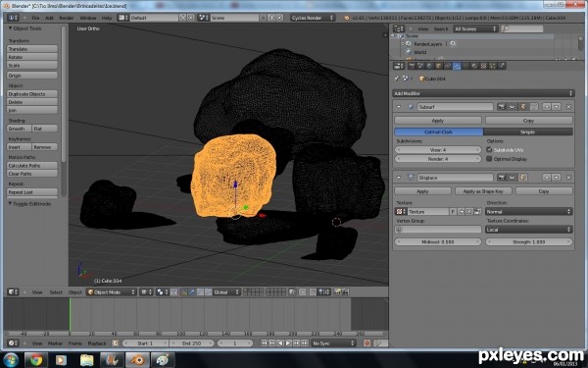Image resolution: width=588 pixels, height=368 pixels.
Task: Adjust the Displace Strength 1.000 field
Action: click(529, 242)
